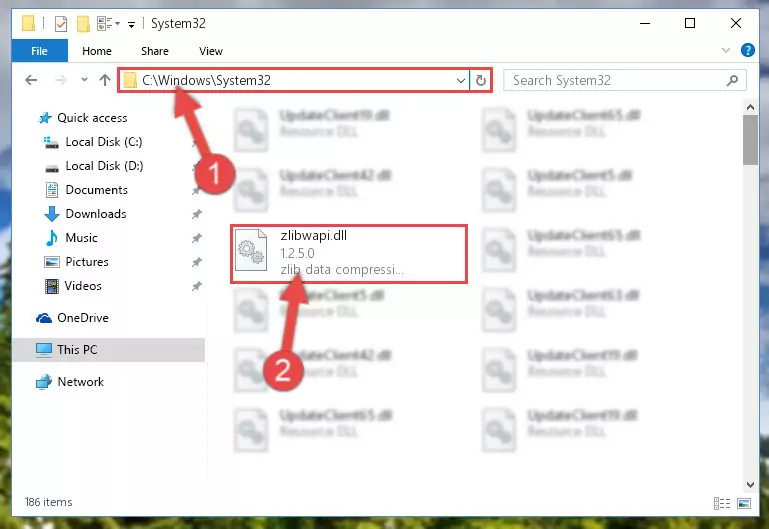Click the Downloads arrow icon in sidebar
This screenshot has width=769, height=529.
[x=51, y=214]
